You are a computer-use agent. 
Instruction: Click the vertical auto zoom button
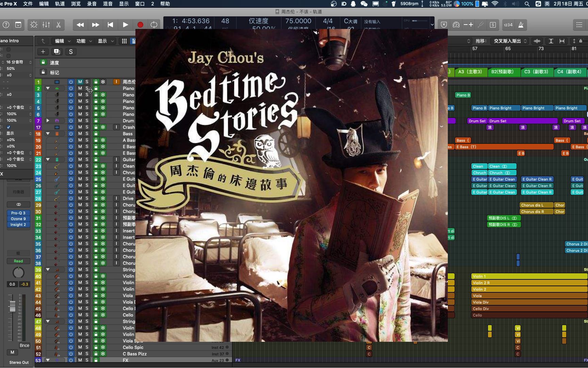551,41
